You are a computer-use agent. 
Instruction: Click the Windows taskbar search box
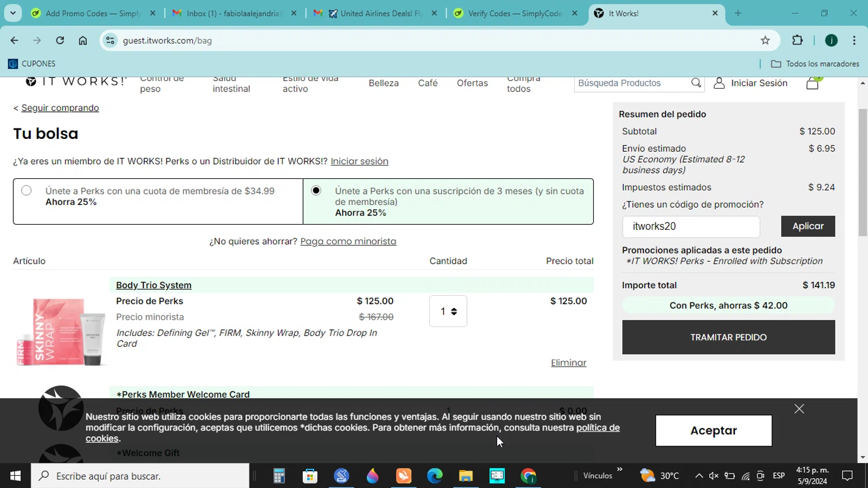(140, 476)
